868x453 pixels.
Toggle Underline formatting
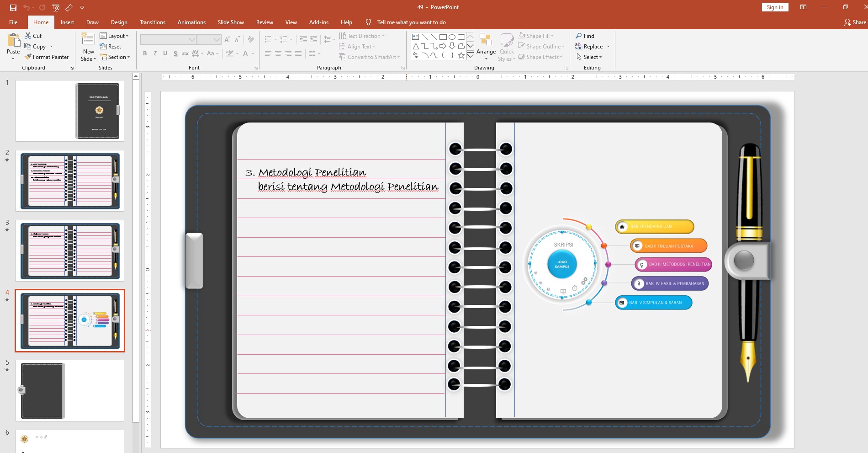165,53
